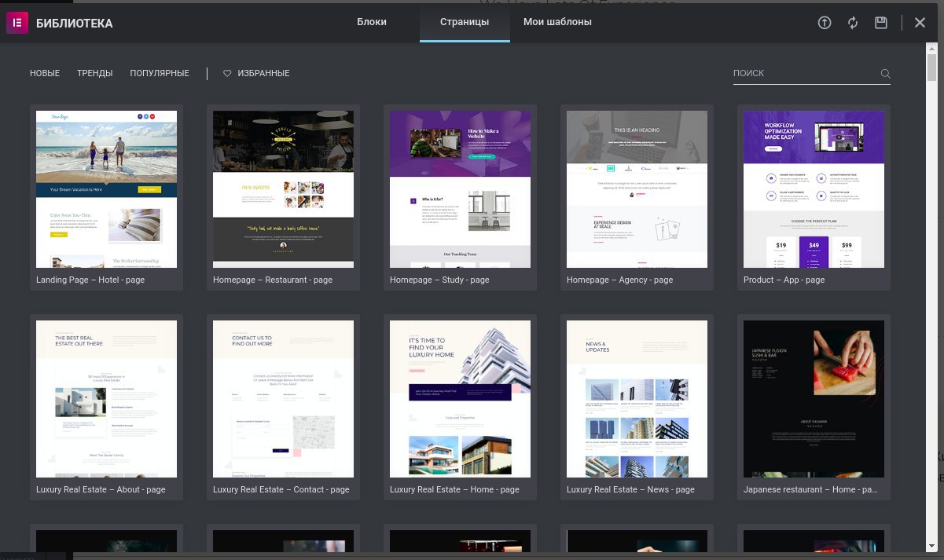Close the library with X icon

pyautogui.click(x=920, y=23)
